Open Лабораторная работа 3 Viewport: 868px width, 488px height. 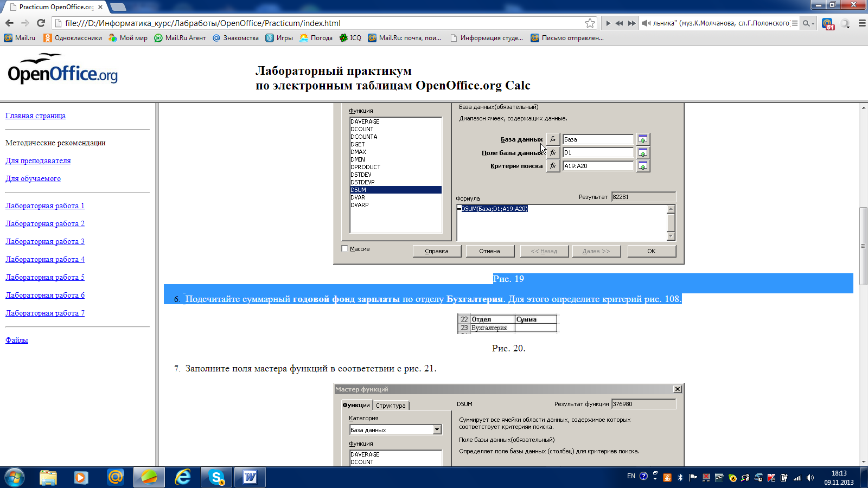pos(45,241)
